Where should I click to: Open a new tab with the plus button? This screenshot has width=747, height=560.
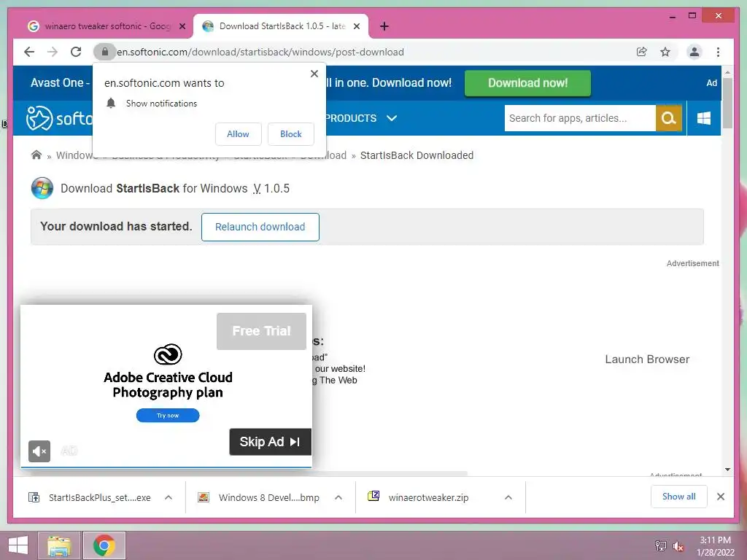384,26
